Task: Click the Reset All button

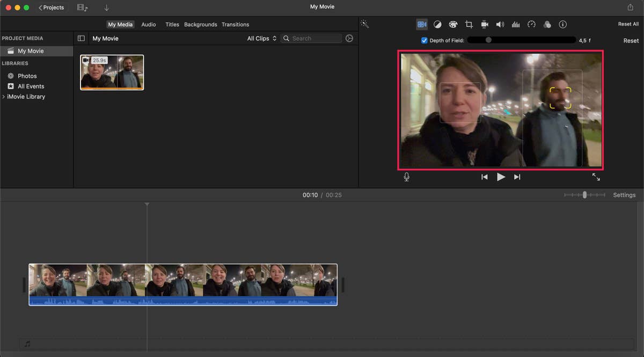Action: coord(628,24)
